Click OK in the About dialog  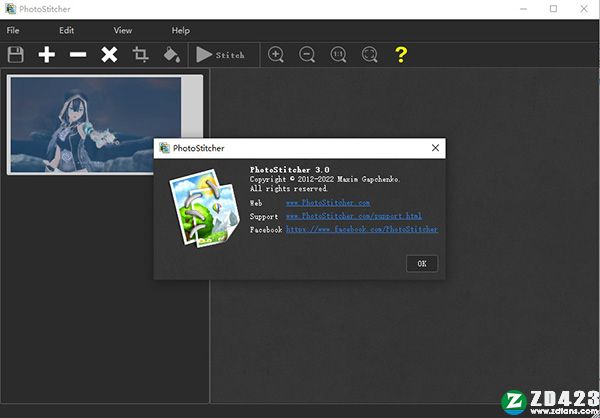422,264
